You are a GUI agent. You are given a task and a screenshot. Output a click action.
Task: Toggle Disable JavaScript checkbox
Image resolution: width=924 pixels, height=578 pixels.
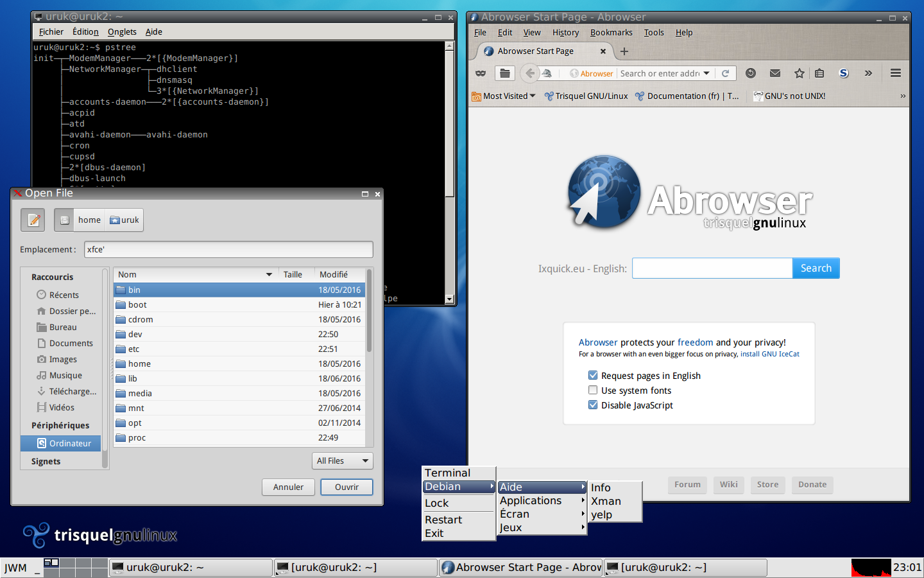click(593, 405)
